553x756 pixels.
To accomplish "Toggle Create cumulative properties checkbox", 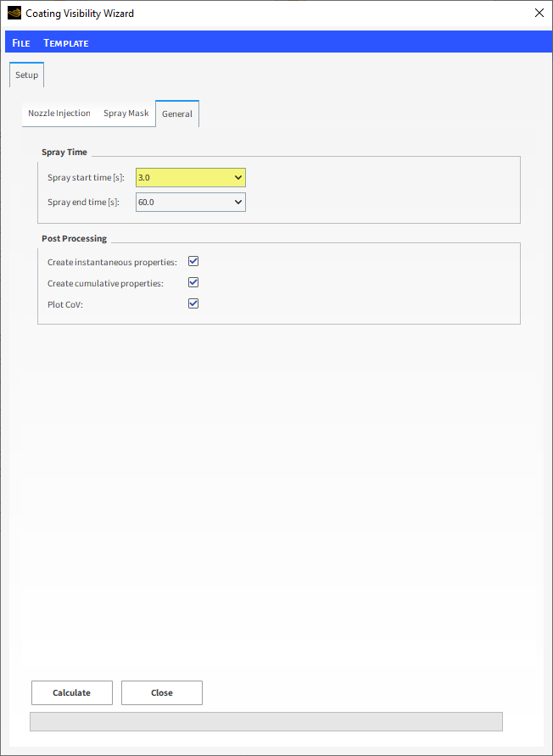I will tap(193, 282).
